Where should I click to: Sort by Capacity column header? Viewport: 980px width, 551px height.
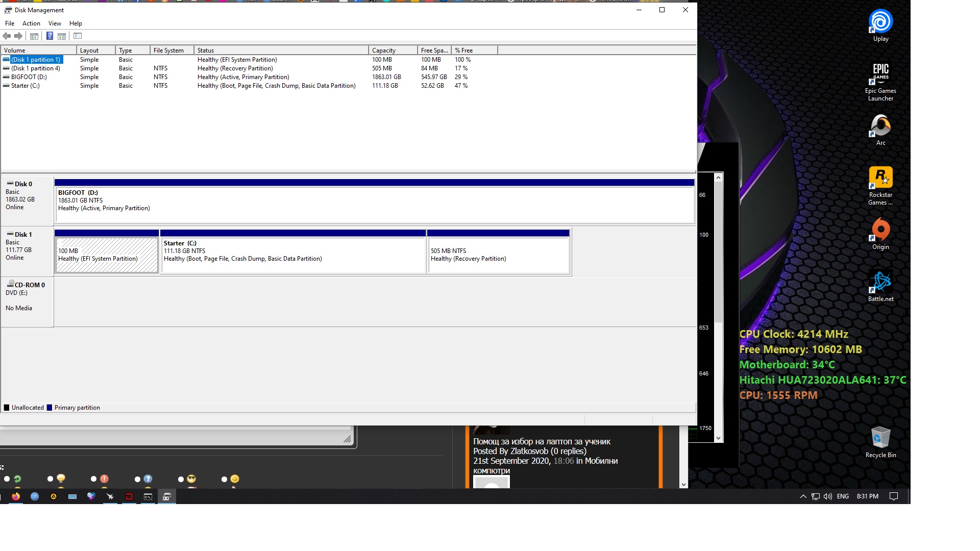click(392, 51)
